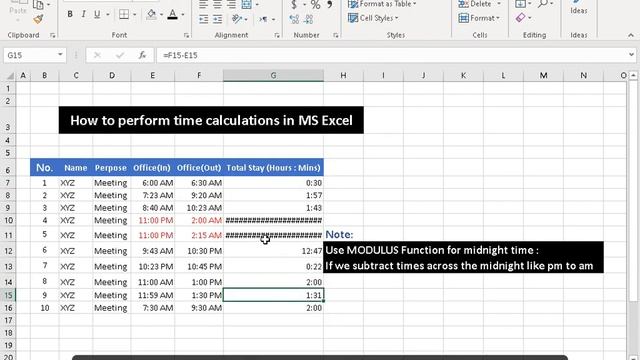Apply accounting dollar format
Screen dimensions: 640x360
coord(294,5)
